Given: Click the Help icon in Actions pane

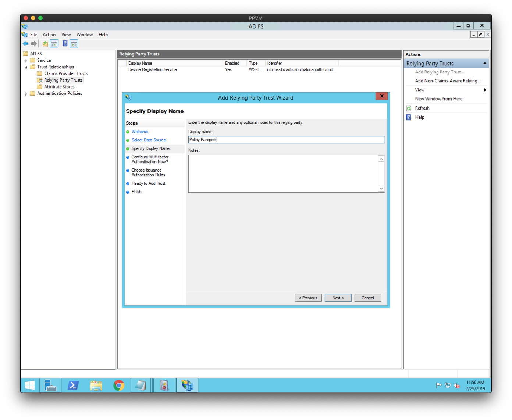Looking at the screenshot, I should point(409,117).
